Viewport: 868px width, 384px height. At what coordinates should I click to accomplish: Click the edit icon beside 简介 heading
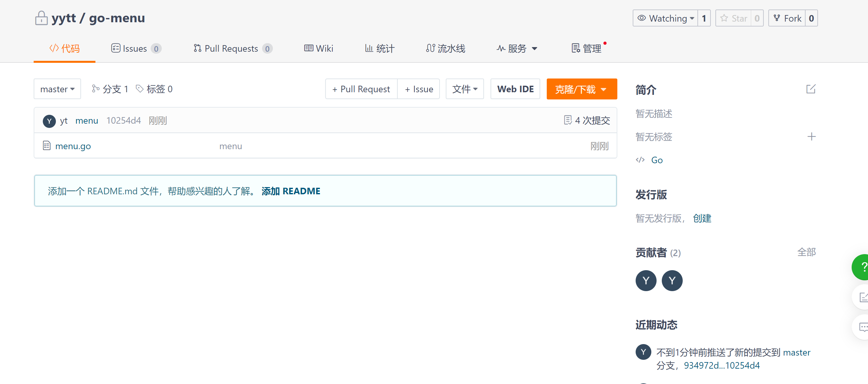click(x=810, y=89)
